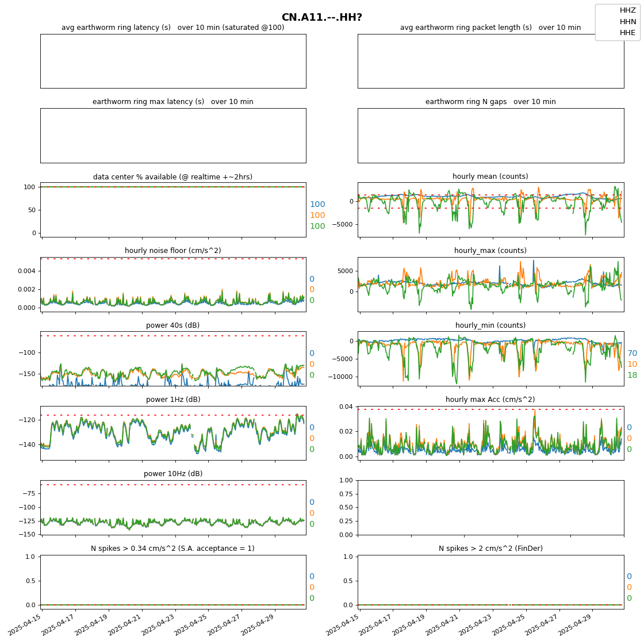Viewport: 644px width, 644px height.
Task: Click the −75 tick on power 10Hz axis
Action: coord(28,493)
